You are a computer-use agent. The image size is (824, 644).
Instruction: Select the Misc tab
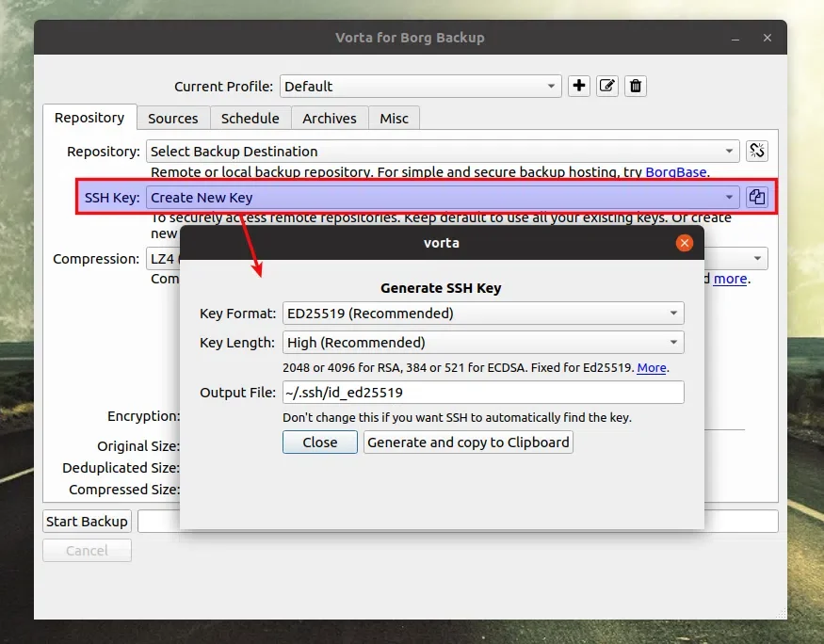pyautogui.click(x=394, y=118)
